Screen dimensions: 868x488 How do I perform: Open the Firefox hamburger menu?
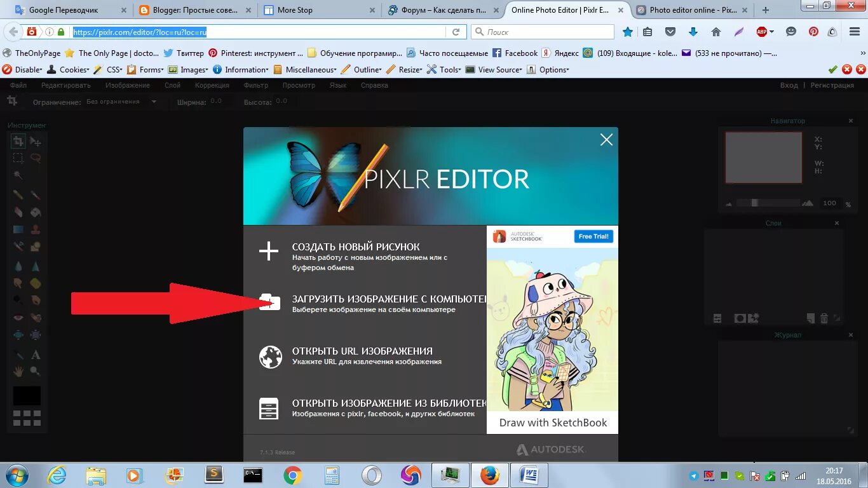[855, 32]
